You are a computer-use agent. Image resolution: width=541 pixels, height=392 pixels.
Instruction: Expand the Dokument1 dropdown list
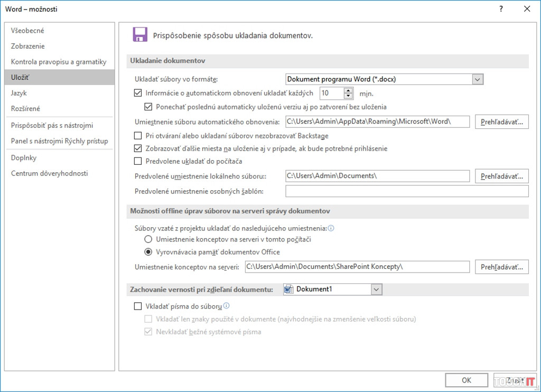[x=376, y=290]
